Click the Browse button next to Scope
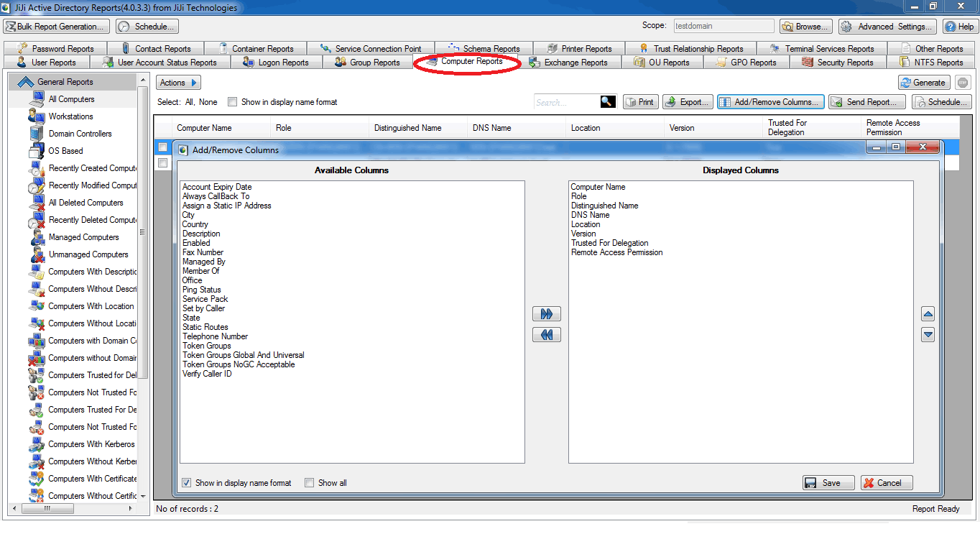980x552 pixels. click(806, 27)
